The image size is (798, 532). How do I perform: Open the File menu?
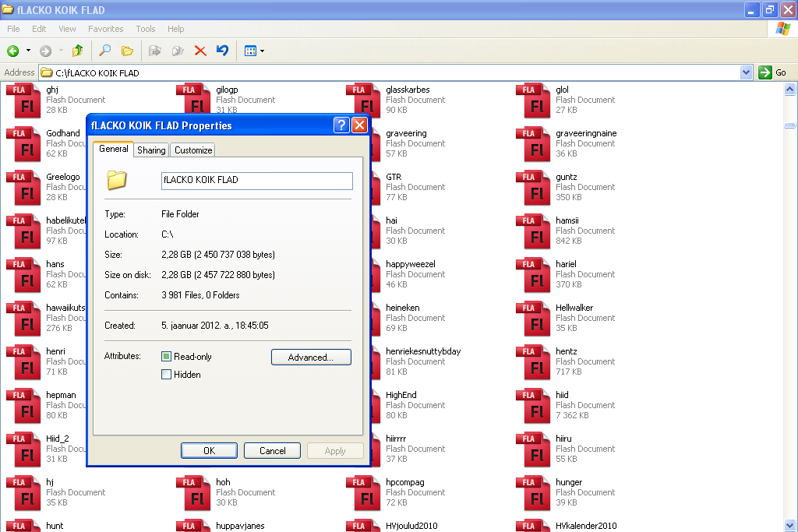tap(14, 29)
